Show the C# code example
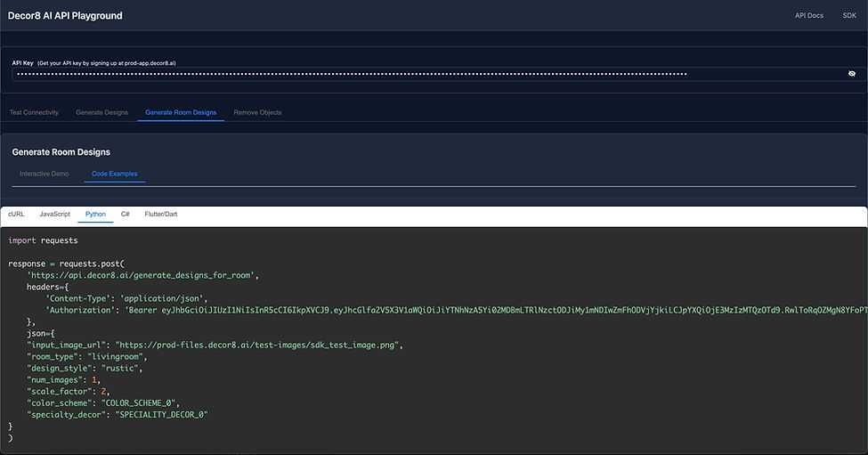This screenshot has height=455, width=868. pos(126,215)
